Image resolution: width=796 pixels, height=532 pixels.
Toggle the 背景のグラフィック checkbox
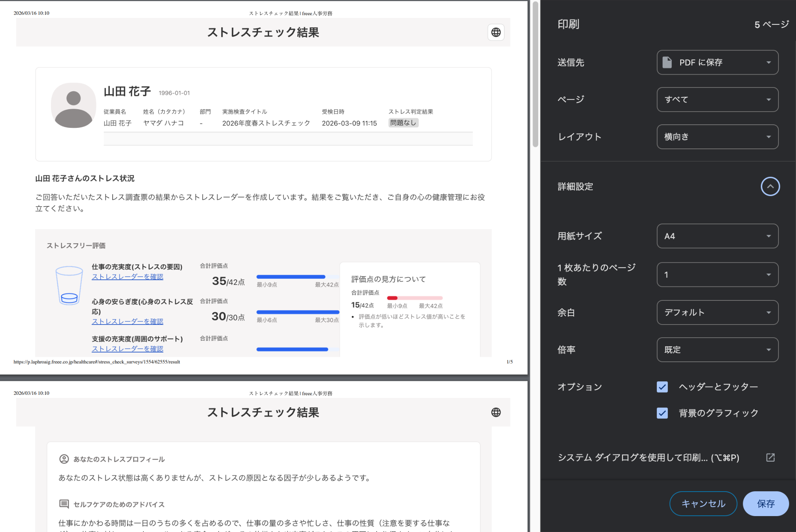click(x=662, y=413)
